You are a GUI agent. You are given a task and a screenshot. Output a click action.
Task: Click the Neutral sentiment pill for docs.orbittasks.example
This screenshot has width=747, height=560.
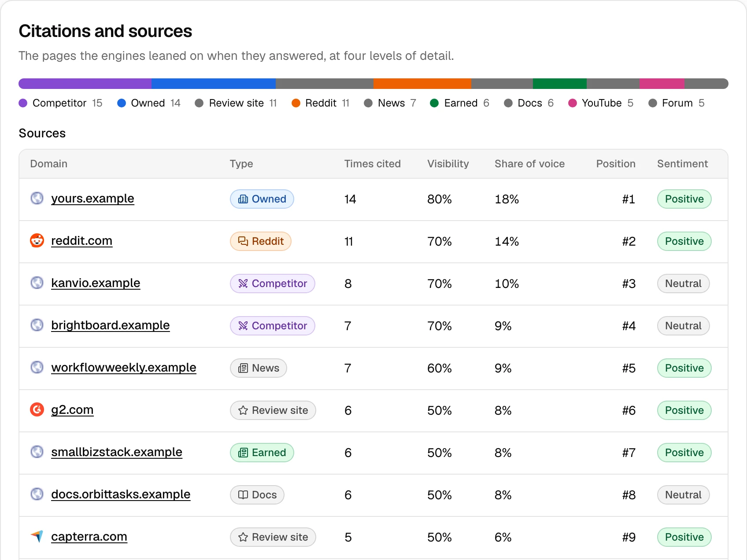pyautogui.click(x=684, y=495)
